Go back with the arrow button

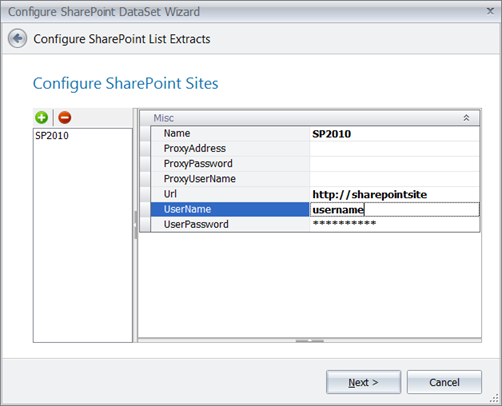click(x=17, y=39)
